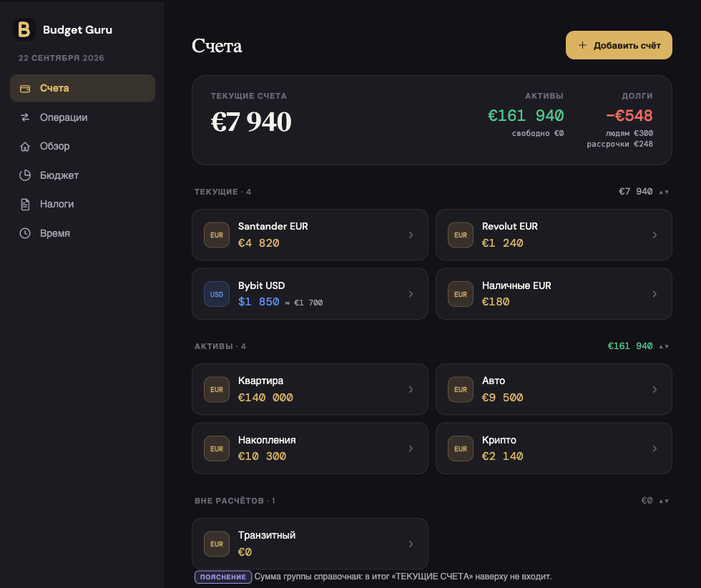701x588 pixels.
Task: Click the document icon for Налоги
Action: click(25, 205)
